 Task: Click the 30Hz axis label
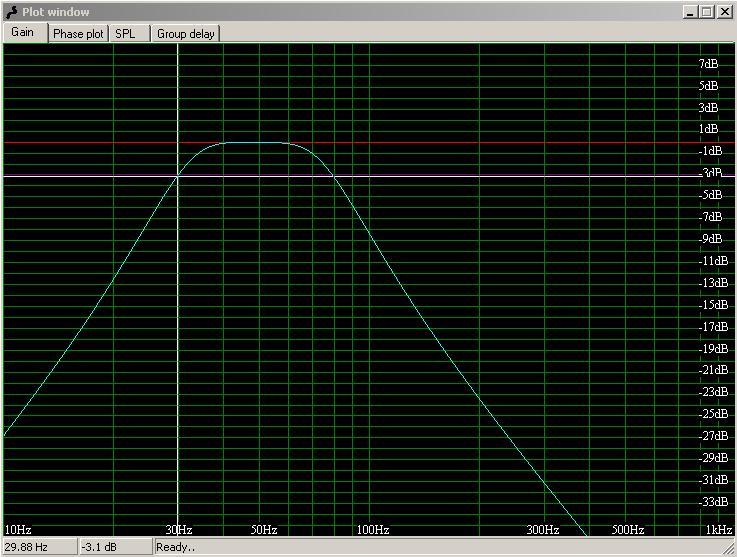pos(179,530)
